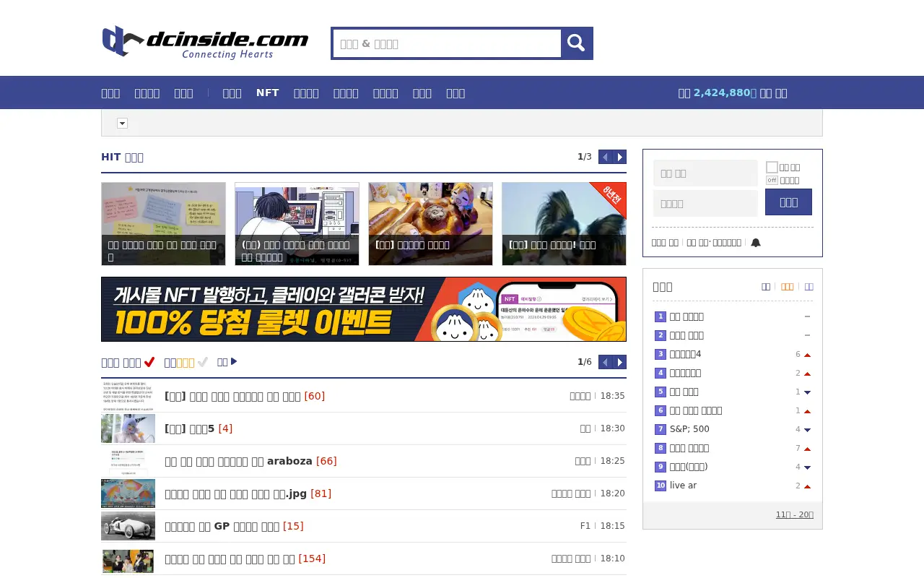Click the F1 gallery label
The width and height of the screenshot is (924, 578).
coord(585,526)
